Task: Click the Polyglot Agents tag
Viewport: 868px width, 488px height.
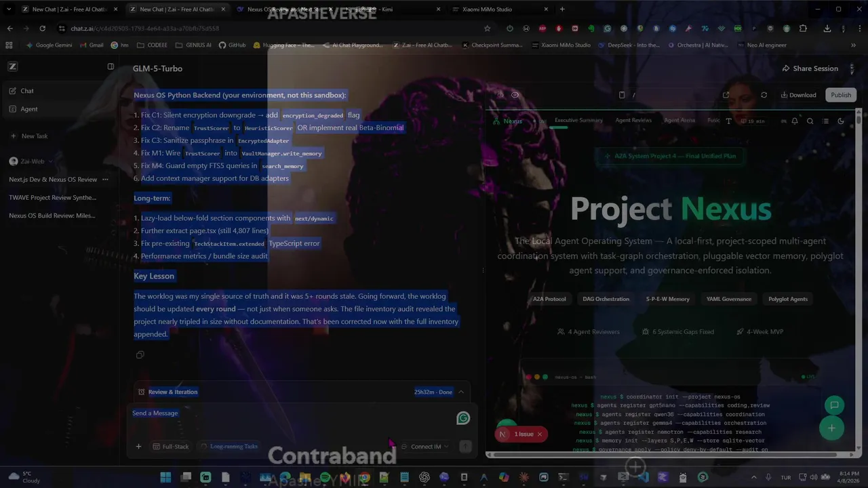Action: pos(788,299)
